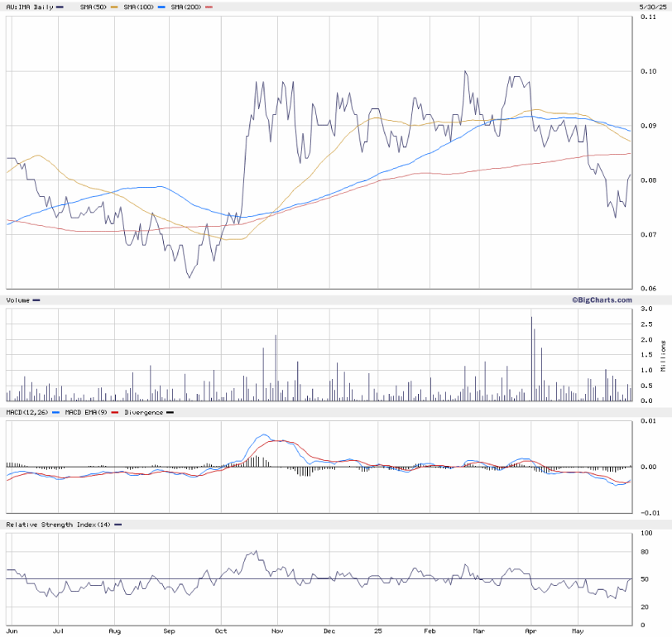Click the AU:IMA Daily legend label
Image resolution: width=672 pixels, height=638 pixels.
click(x=29, y=7)
